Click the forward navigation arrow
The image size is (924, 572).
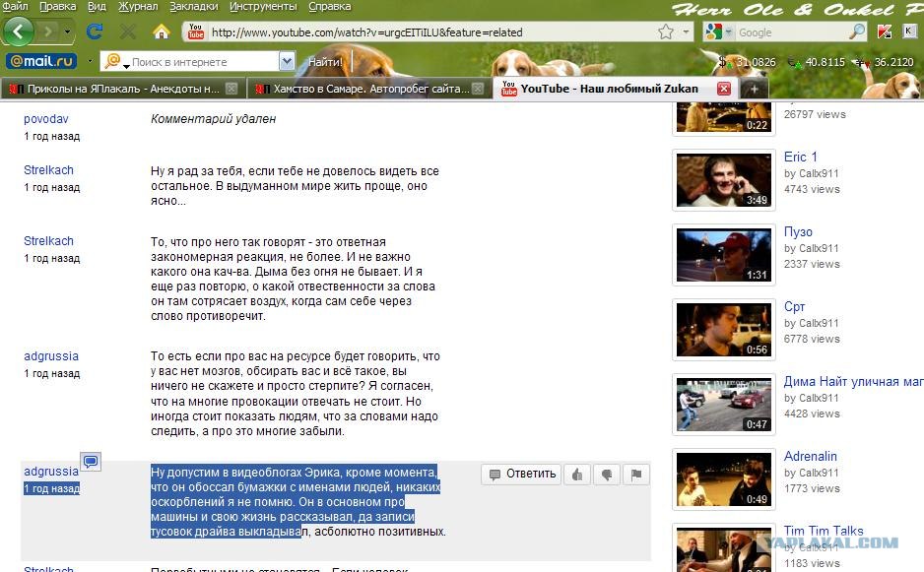pyautogui.click(x=47, y=32)
